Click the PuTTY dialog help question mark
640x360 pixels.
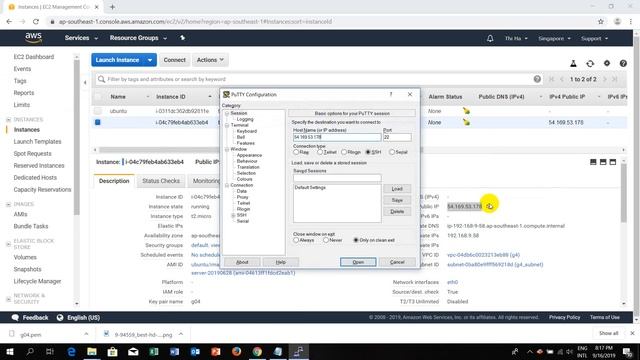click(x=391, y=94)
